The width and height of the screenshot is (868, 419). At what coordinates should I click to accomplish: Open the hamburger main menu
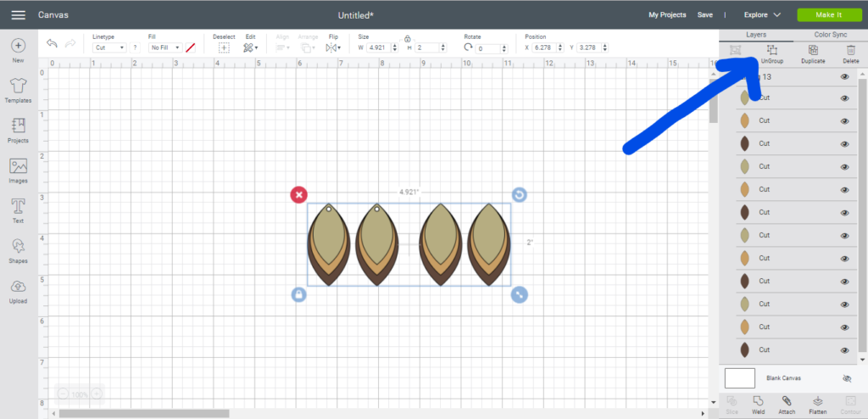coord(19,15)
